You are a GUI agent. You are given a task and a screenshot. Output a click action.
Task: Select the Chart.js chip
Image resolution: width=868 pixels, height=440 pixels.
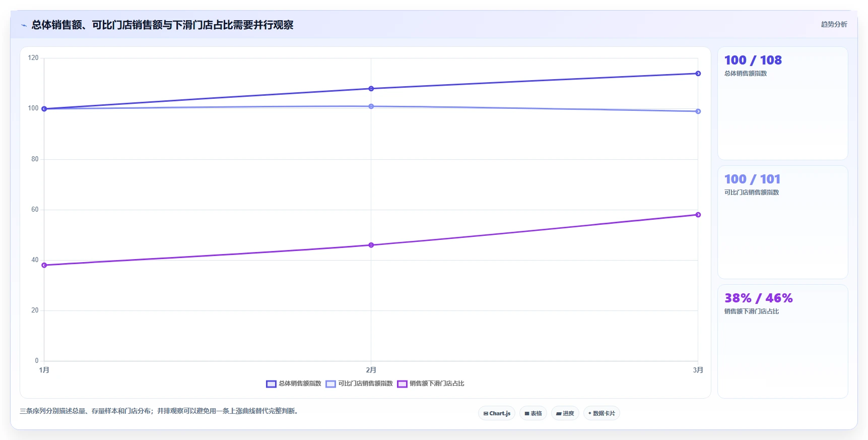pos(497,413)
